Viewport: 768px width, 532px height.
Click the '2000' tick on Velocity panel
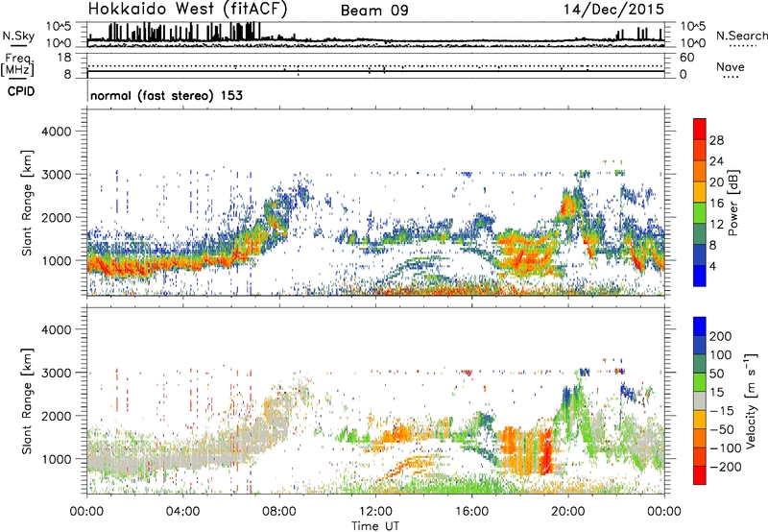point(57,416)
